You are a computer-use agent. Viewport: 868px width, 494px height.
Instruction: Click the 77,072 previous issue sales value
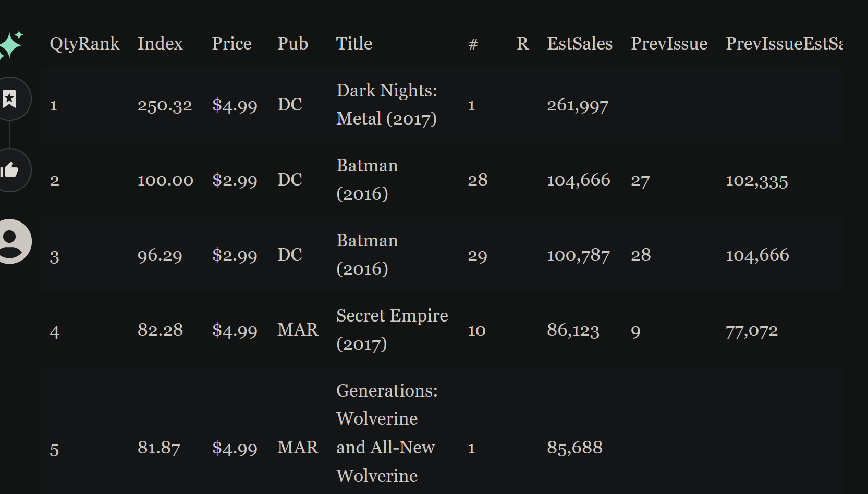[752, 330]
